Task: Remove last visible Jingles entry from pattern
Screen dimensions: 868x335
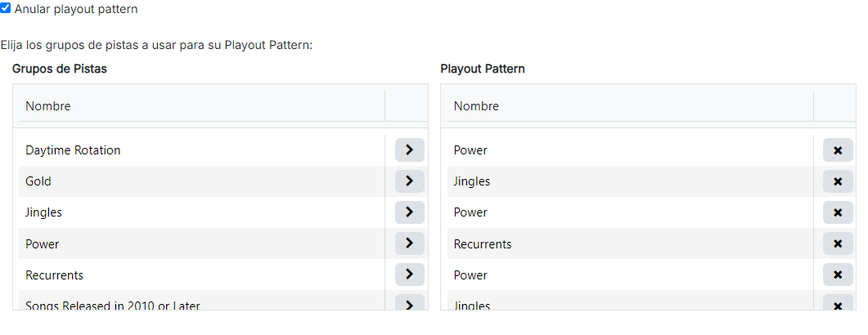Action: click(838, 302)
